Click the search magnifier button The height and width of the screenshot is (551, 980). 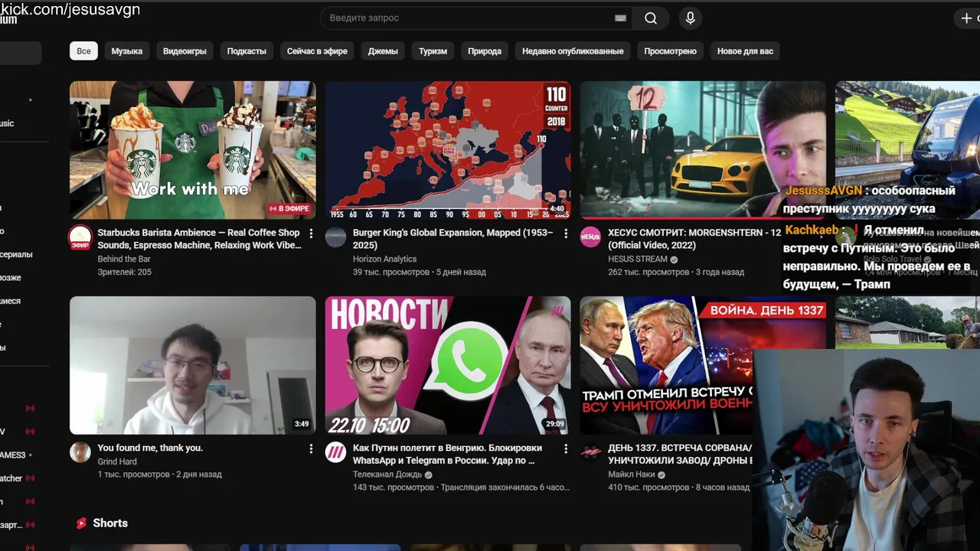651,18
